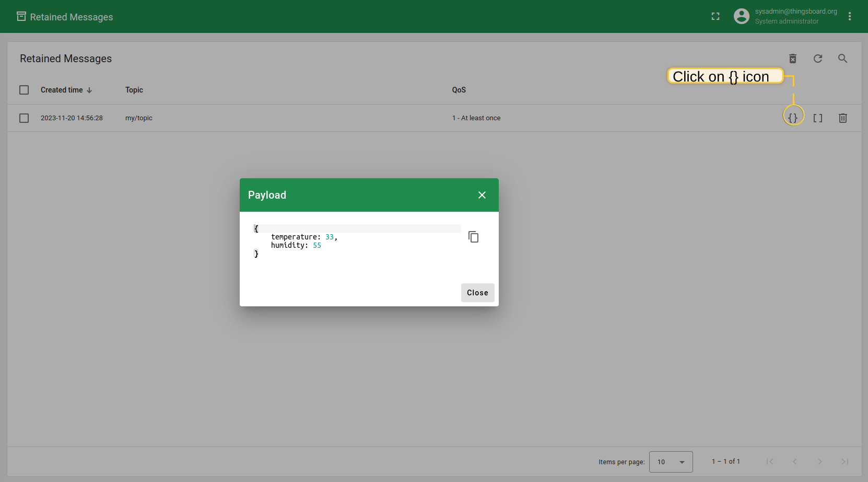Click inside payload JSON editor first line
The image size is (868, 482).
357,228
